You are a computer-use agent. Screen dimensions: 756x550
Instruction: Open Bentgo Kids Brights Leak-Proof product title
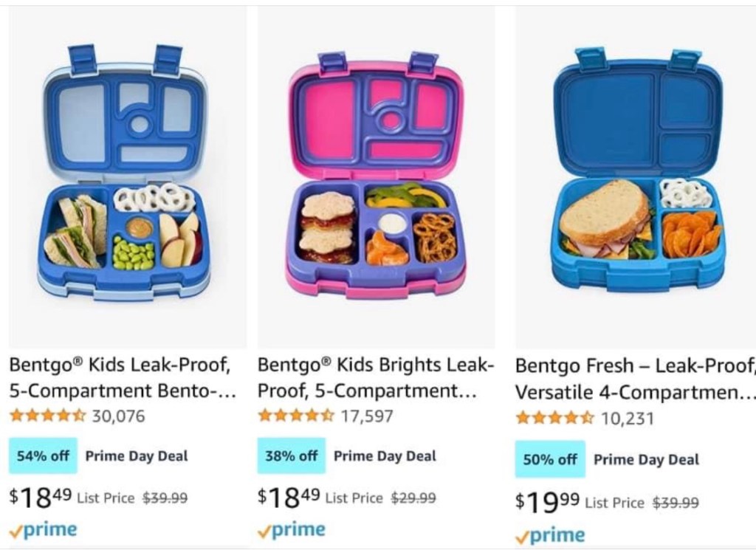[375, 377]
